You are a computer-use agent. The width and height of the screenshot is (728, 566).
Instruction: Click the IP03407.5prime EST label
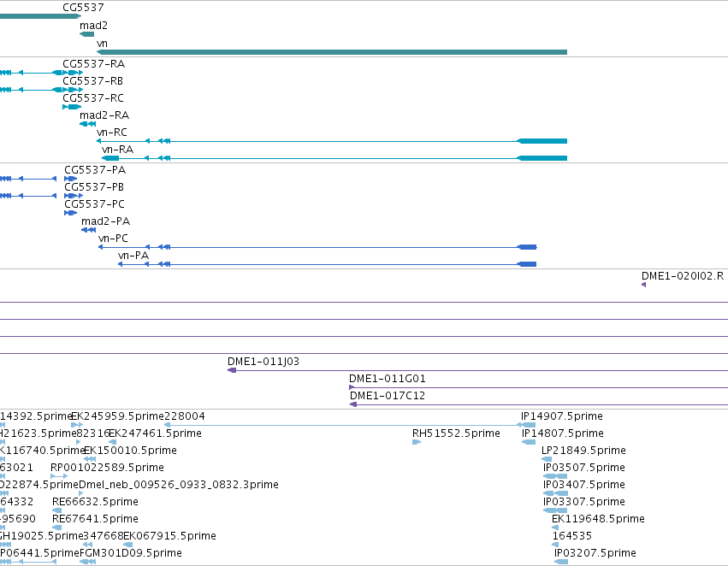(584, 485)
